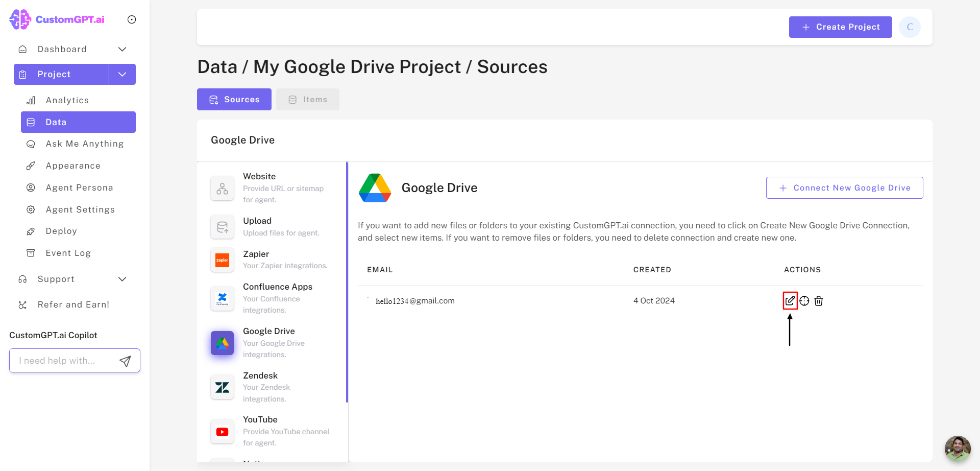Click the Appearance brush icon
Viewport: 980px width, 471px height.
point(31,166)
